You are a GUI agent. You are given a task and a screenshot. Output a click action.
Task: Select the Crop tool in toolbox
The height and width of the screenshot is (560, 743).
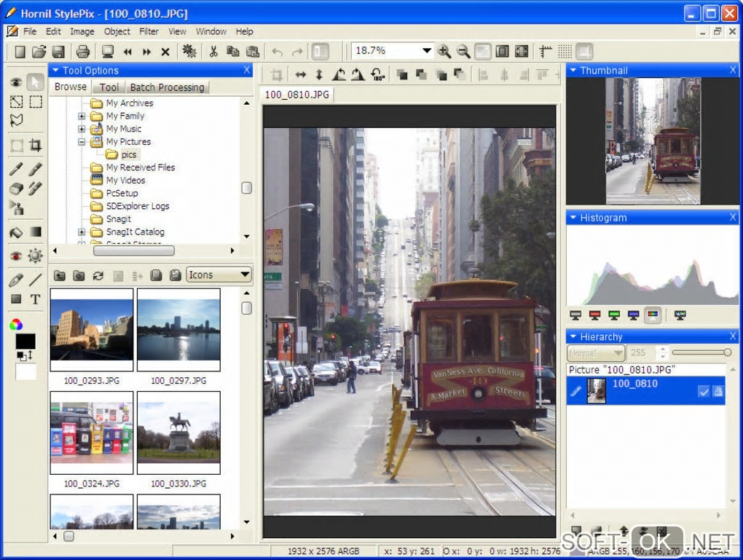point(35,145)
